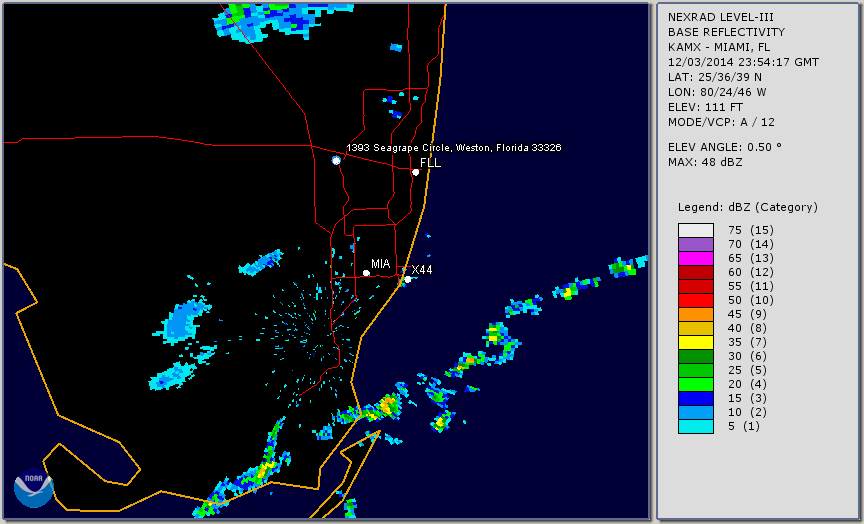This screenshot has height=524, width=864.
Task: Click the 'LON: 80/24/46 W' text
Action: click(717, 92)
